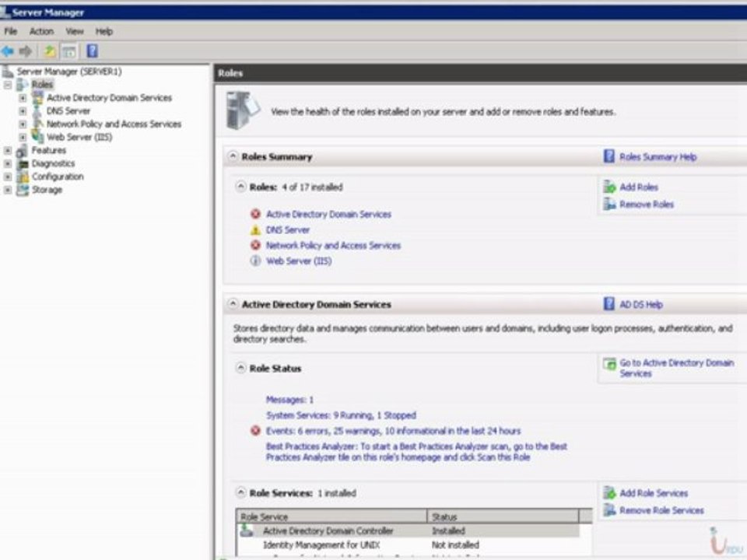Open the File menu
Viewport: 747px width, 560px height.
click(10, 31)
